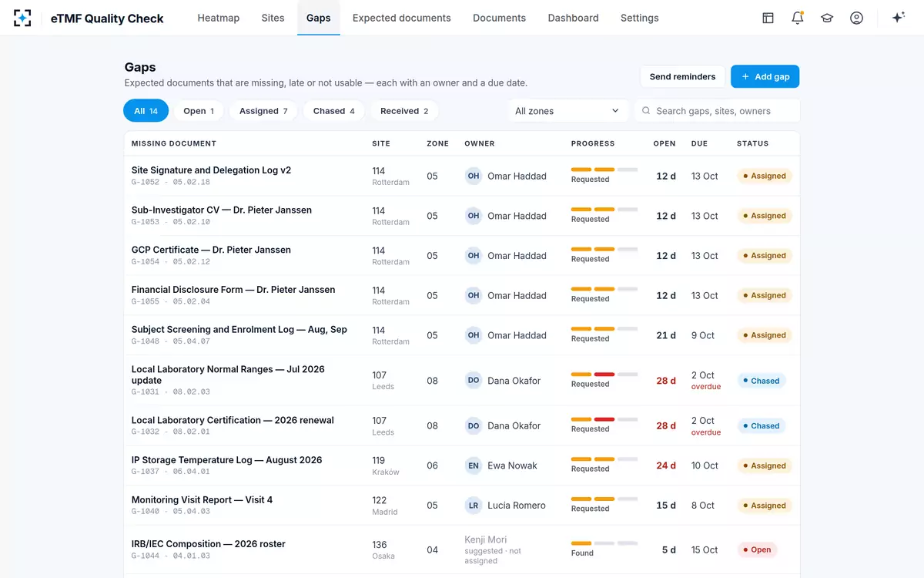
Task: Click progress bar of G-1052 row
Action: pos(604,170)
